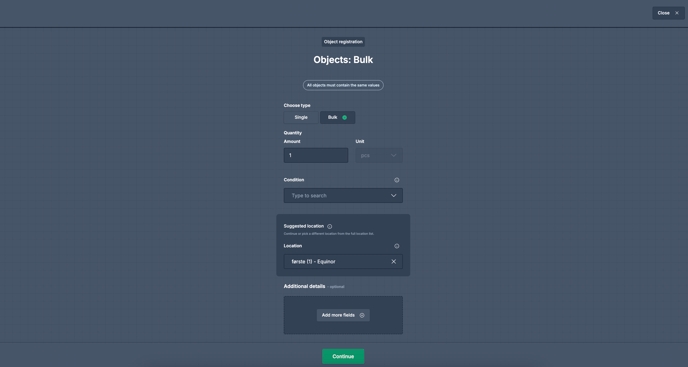Click the Additional details label

tap(305, 286)
